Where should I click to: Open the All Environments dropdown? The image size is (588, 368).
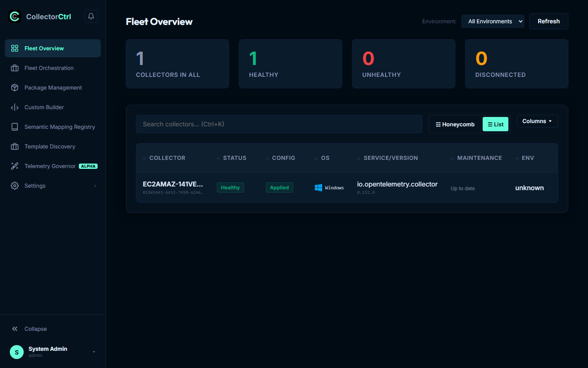(x=493, y=21)
